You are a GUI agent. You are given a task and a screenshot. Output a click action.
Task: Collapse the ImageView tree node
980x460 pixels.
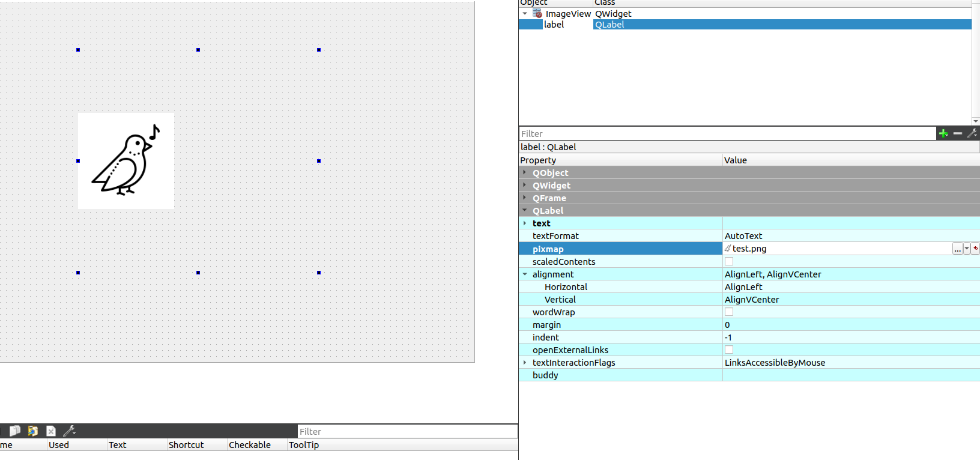coord(525,13)
